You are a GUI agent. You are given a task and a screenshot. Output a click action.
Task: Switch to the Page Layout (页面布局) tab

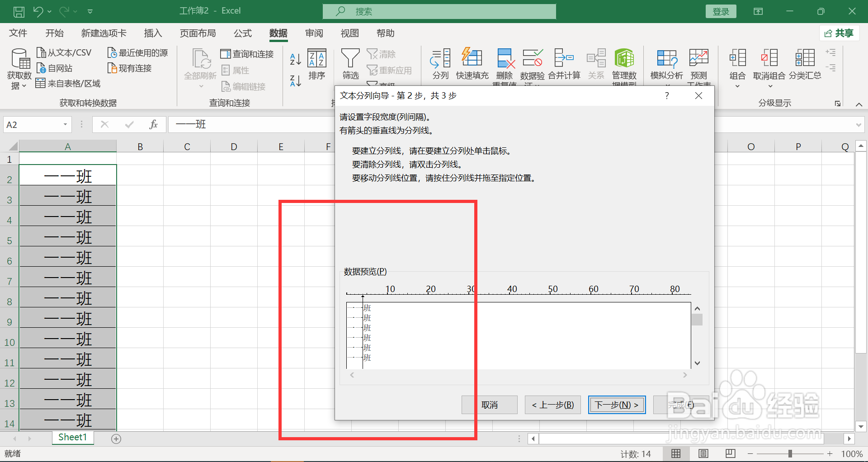(198, 33)
